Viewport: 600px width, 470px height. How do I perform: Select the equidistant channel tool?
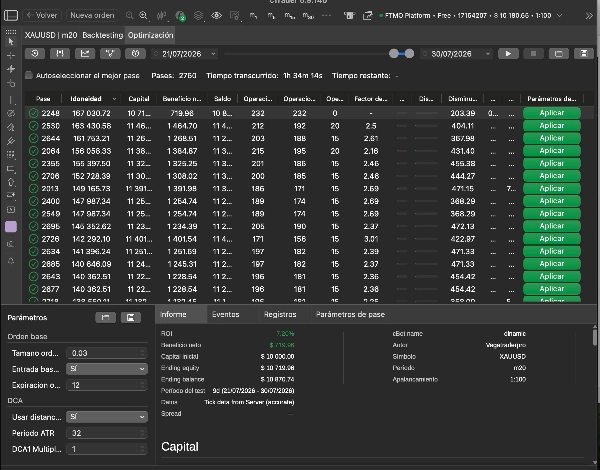point(11,141)
